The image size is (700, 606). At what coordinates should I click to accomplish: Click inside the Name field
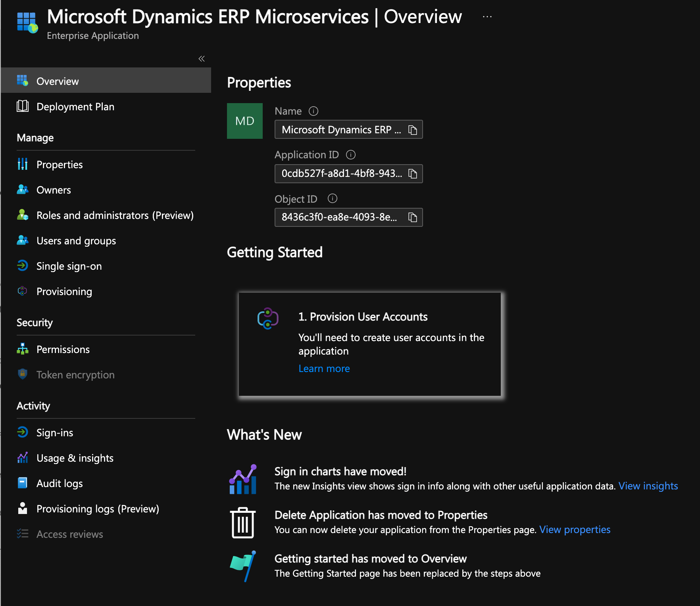349,130
